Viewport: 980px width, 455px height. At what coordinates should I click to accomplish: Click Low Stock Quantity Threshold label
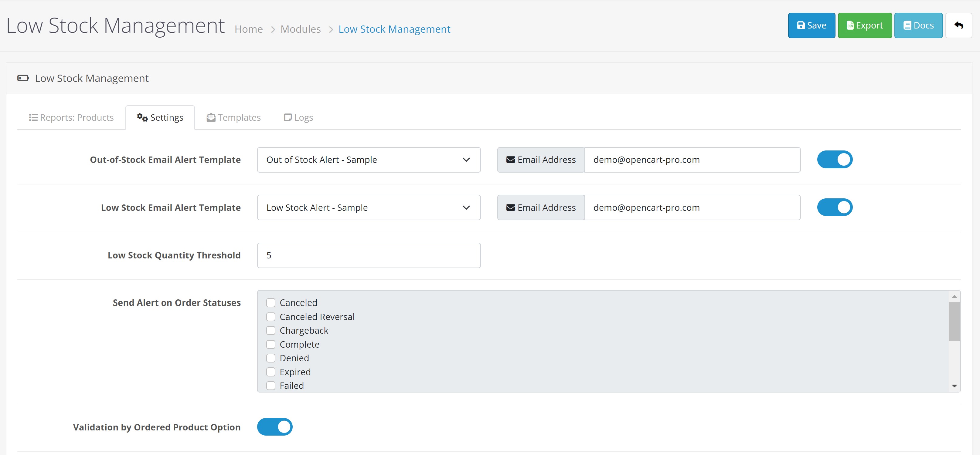point(174,255)
